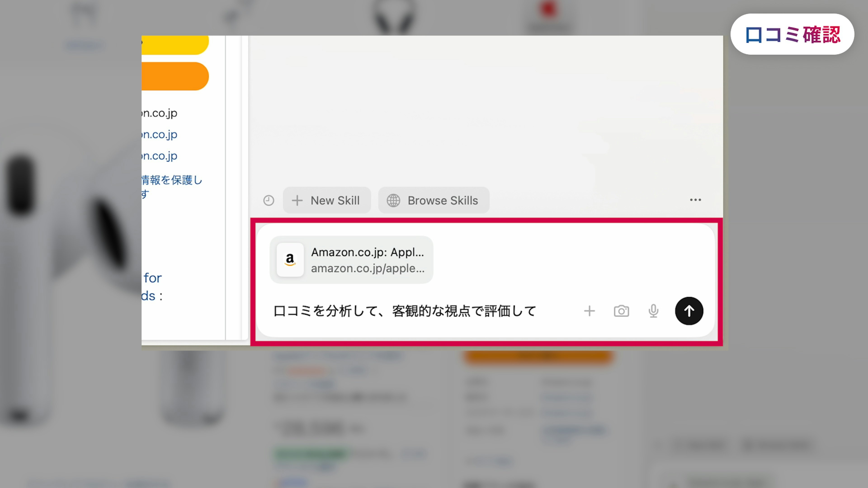
Task: Open the three-dot more options menu
Action: point(695,200)
